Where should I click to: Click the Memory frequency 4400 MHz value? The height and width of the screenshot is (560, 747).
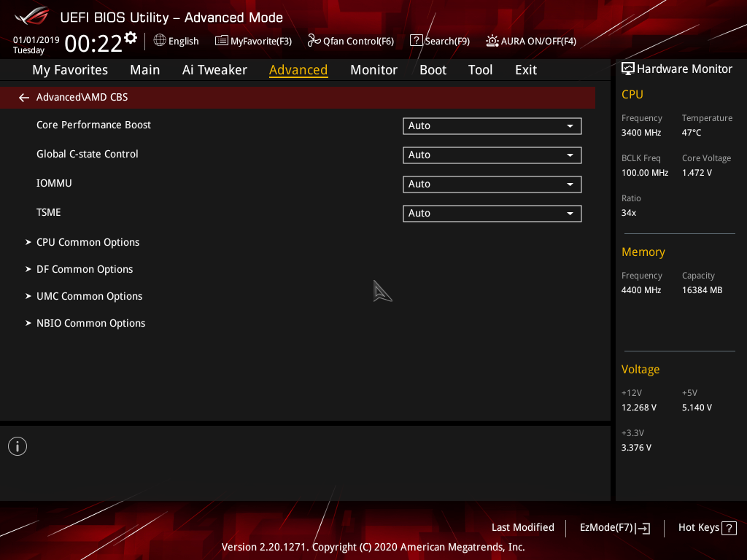640,290
